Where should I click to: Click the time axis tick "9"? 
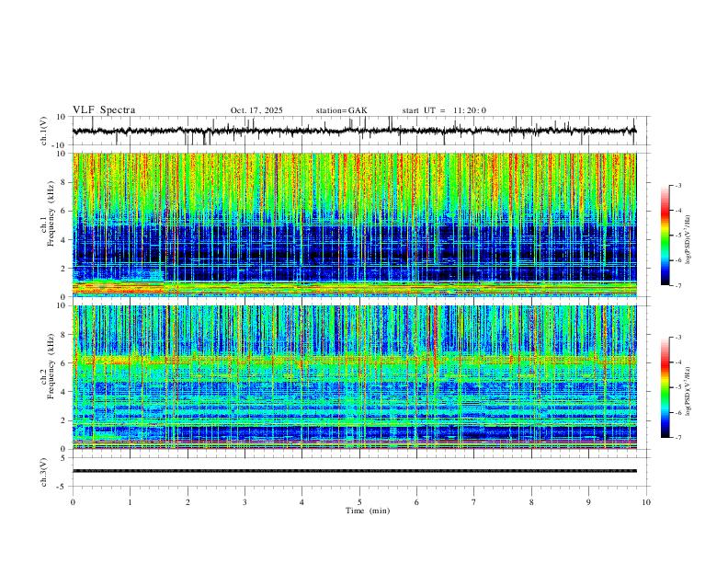click(x=588, y=502)
